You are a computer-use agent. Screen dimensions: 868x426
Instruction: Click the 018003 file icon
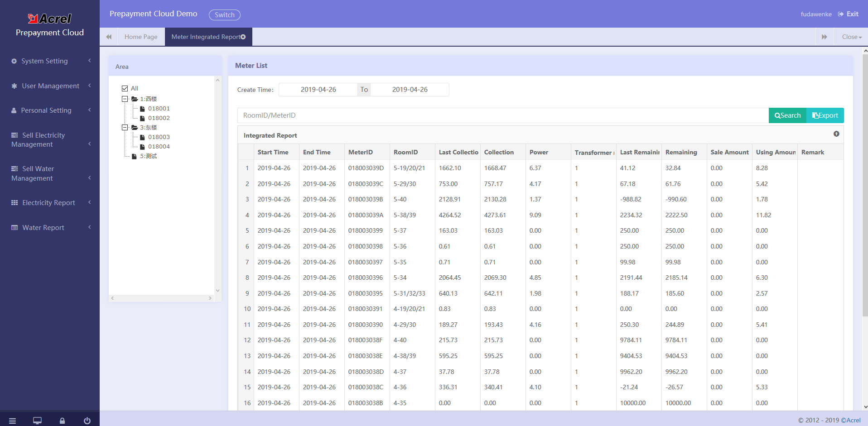pos(142,137)
